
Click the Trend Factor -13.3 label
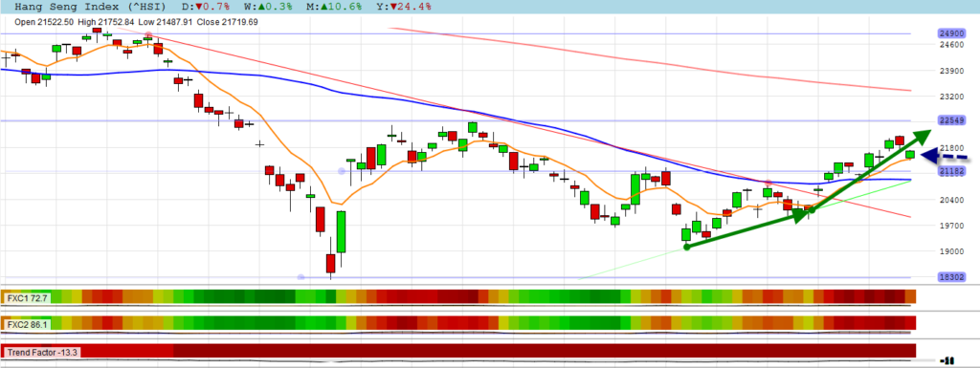(x=42, y=352)
